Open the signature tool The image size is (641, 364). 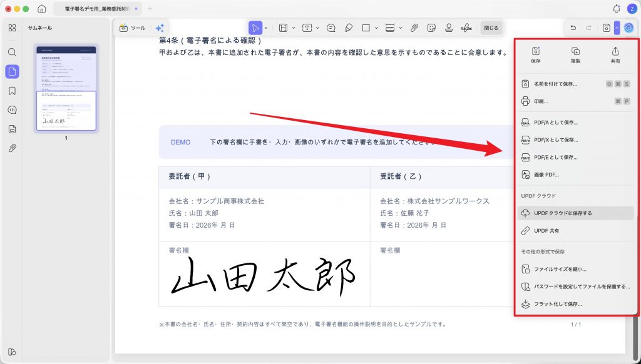click(x=466, y=28)
